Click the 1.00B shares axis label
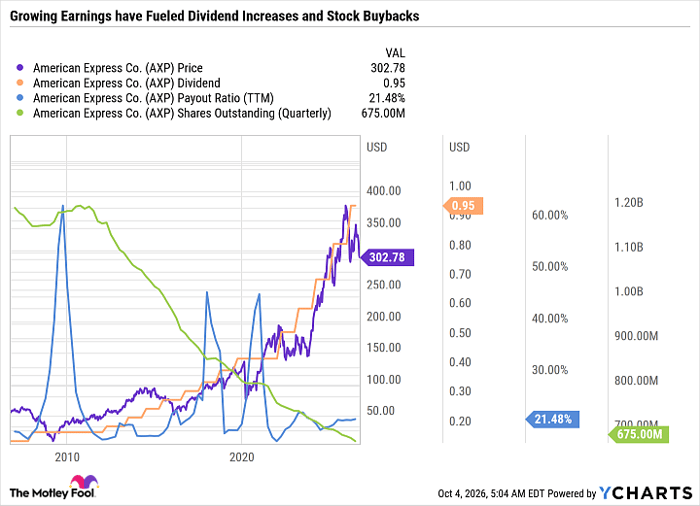The image size is (700, 506). click(x=629, y=291)
